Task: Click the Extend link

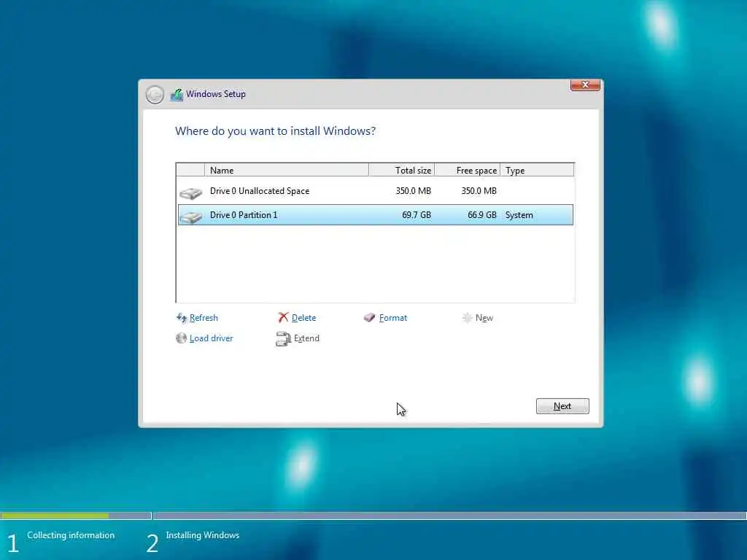Action: point(306,338)
